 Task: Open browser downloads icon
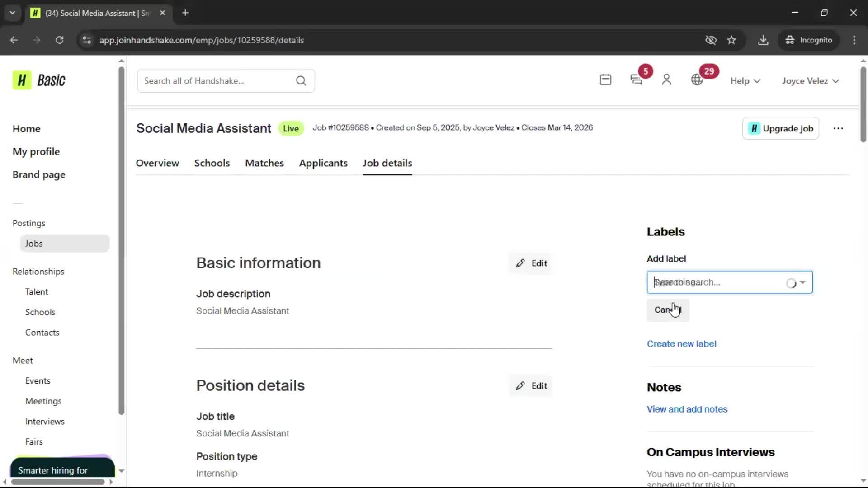coord(763,40)
